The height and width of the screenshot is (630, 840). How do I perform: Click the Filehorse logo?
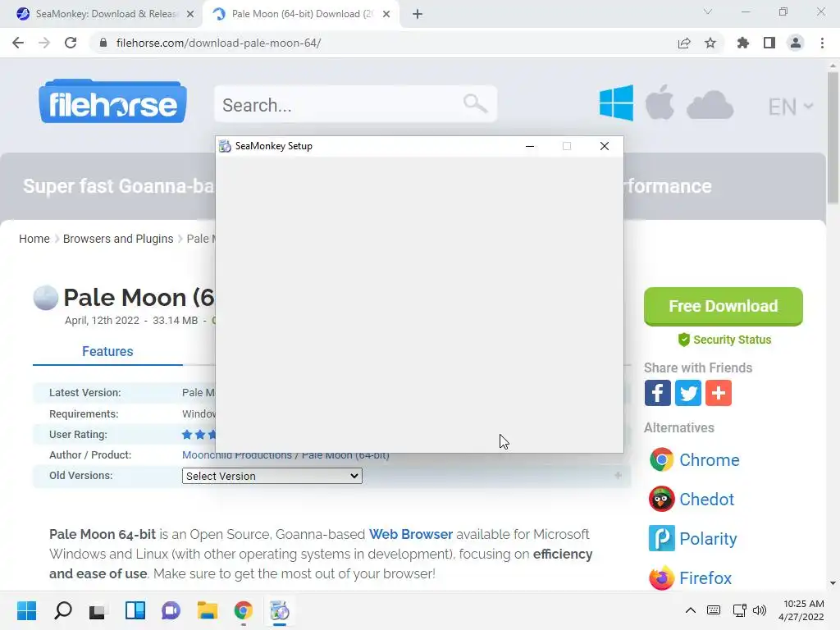coord(112,102)
